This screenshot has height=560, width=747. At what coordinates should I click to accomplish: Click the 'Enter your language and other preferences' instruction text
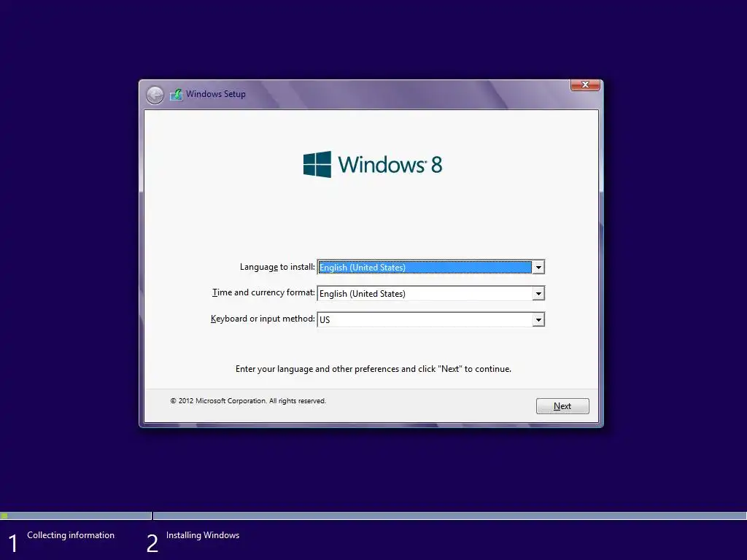(x=373, y=369)
